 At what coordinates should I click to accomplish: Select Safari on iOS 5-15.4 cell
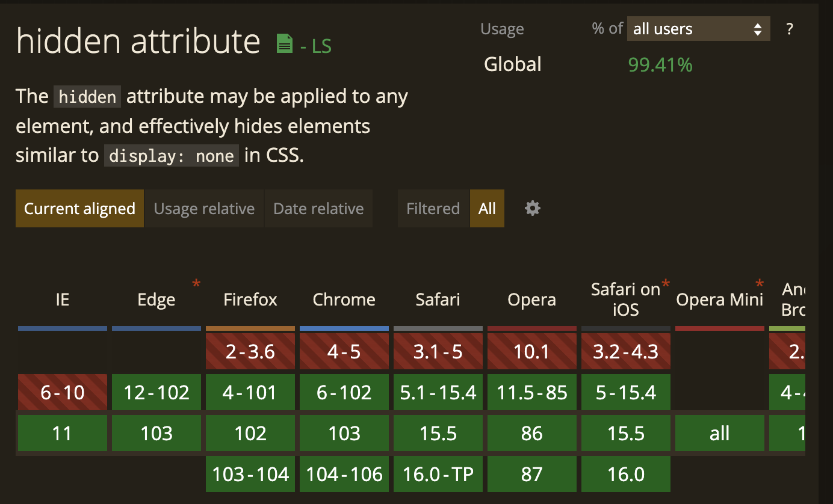pos(626,392)
